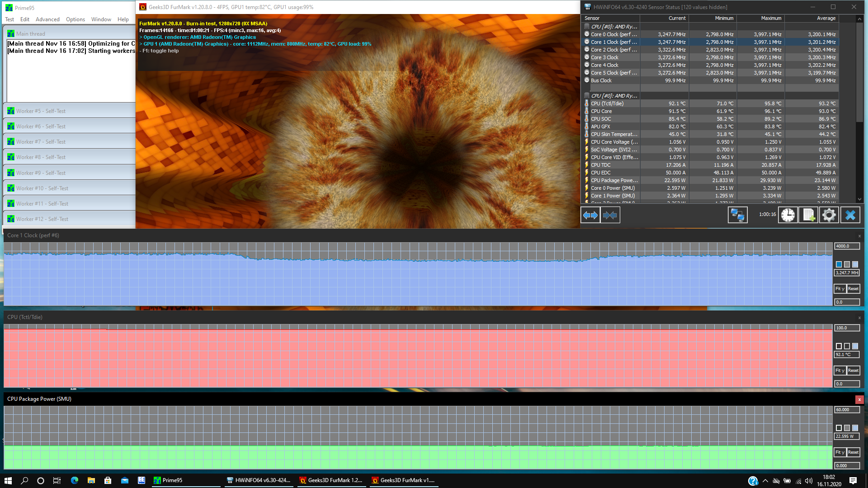Open Prime95 Options menu

(75, 19)
